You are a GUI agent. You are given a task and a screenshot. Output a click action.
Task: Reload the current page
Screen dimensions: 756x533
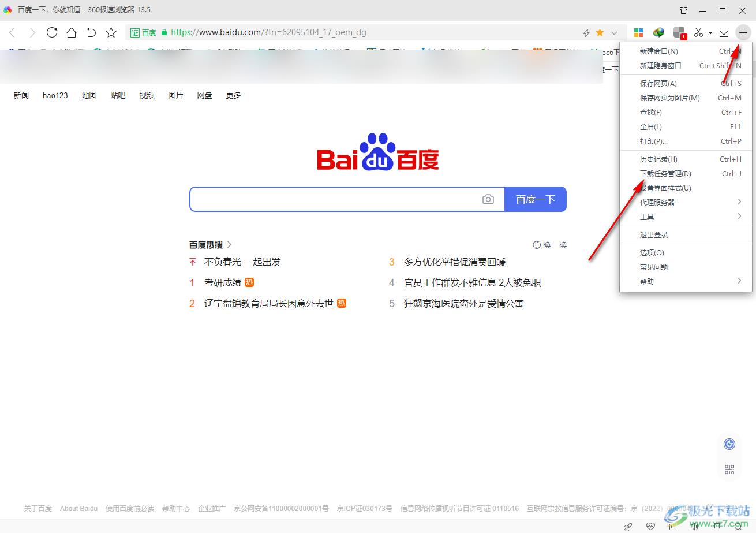point(52,32)
